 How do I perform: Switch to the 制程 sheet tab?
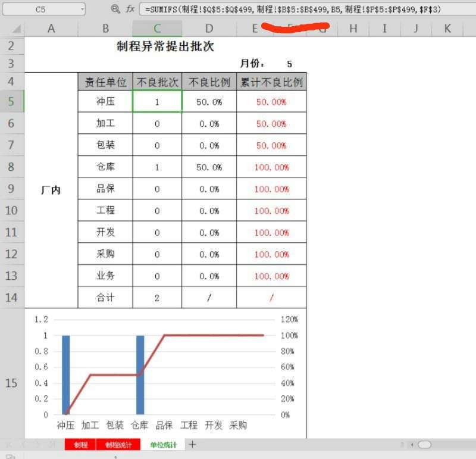tap(80, 445)
